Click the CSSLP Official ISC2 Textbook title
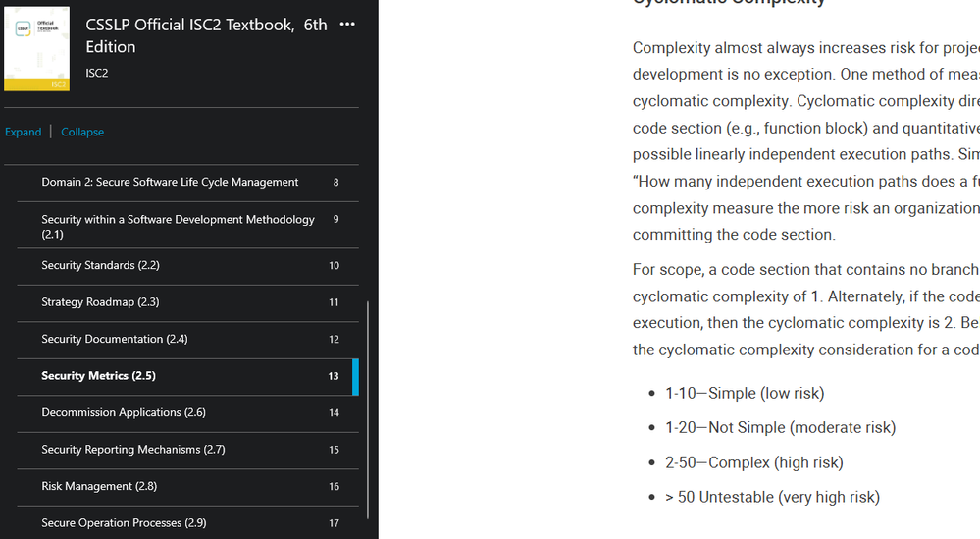Image resolution: width=980 pixels, height=539 pixels. [x=206, y=35]
